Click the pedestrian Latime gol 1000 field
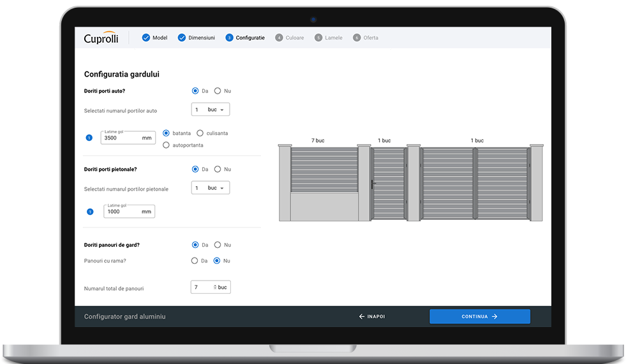 pyautogui.click(x=129, y=211)
